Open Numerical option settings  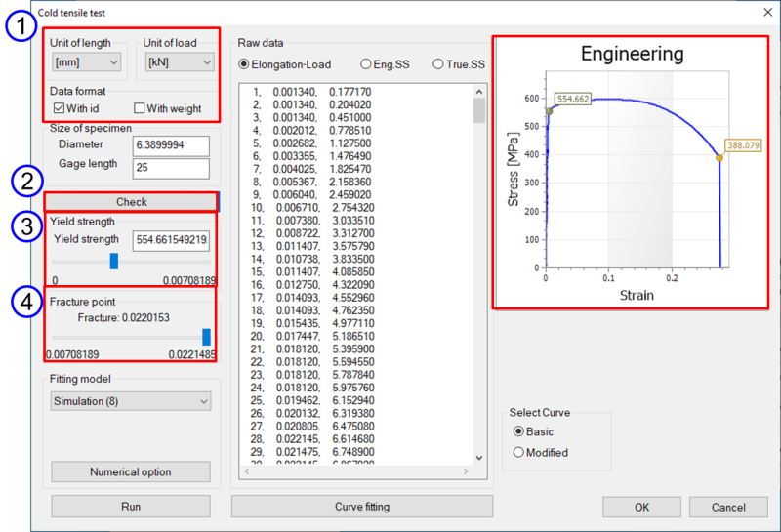click(130, 472)
